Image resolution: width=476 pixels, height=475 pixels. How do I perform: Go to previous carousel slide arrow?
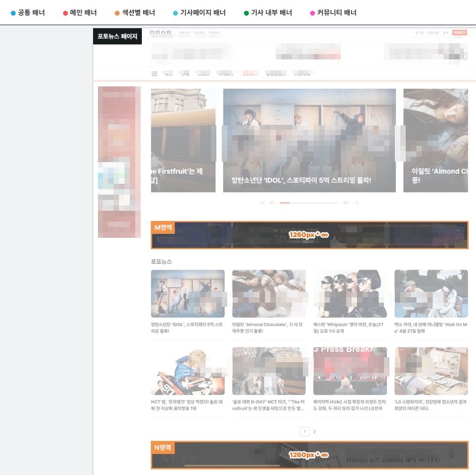[263, 202]
